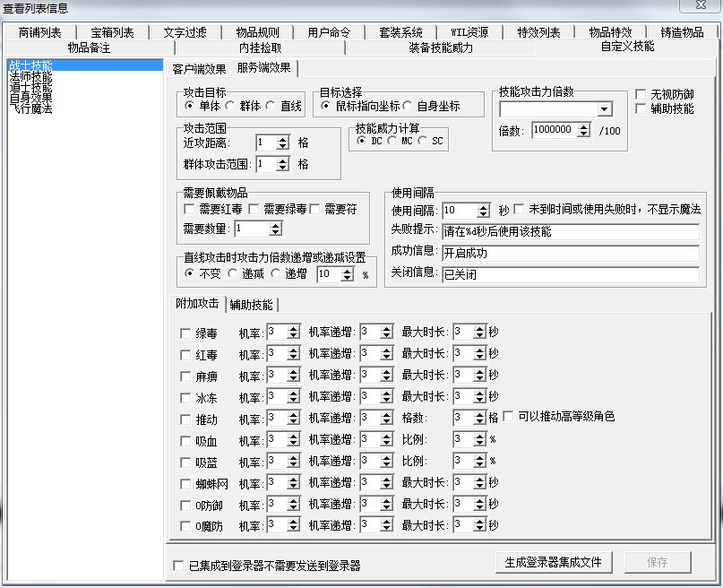
Task: Click 生成登录器集成文件 button
Action: (554, 562)
